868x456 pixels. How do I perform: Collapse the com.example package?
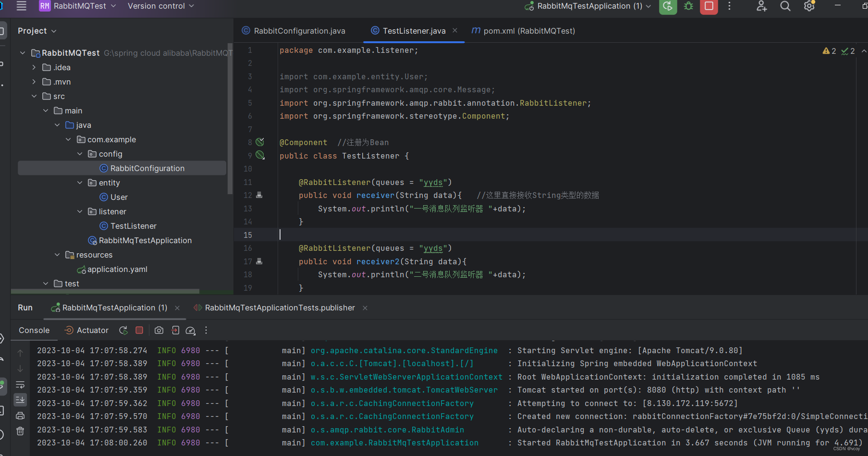68,139
